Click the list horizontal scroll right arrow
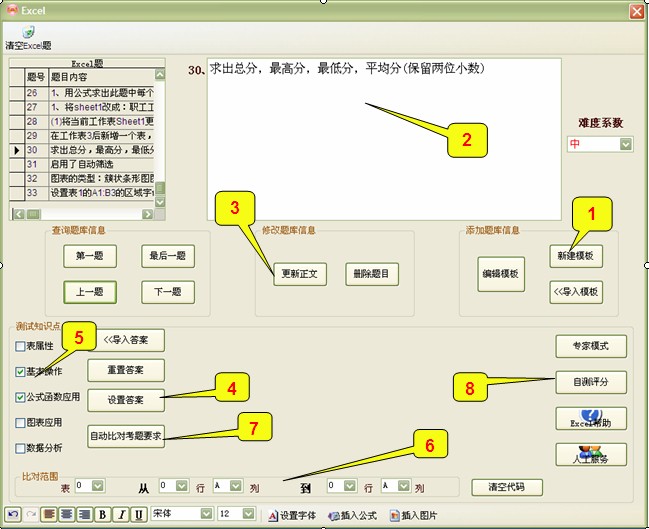The width and height of the screenshot is (649, 529). (147, 214)
